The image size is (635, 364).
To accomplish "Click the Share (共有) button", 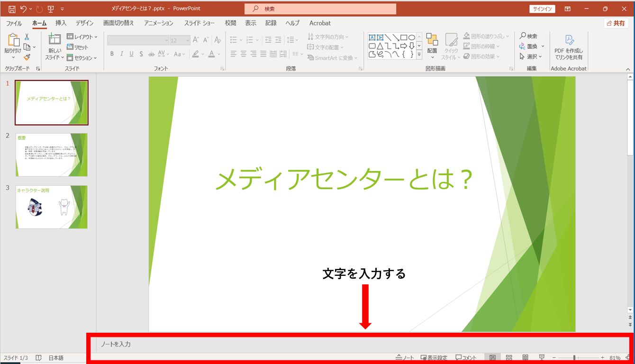I will pos(616,23).
